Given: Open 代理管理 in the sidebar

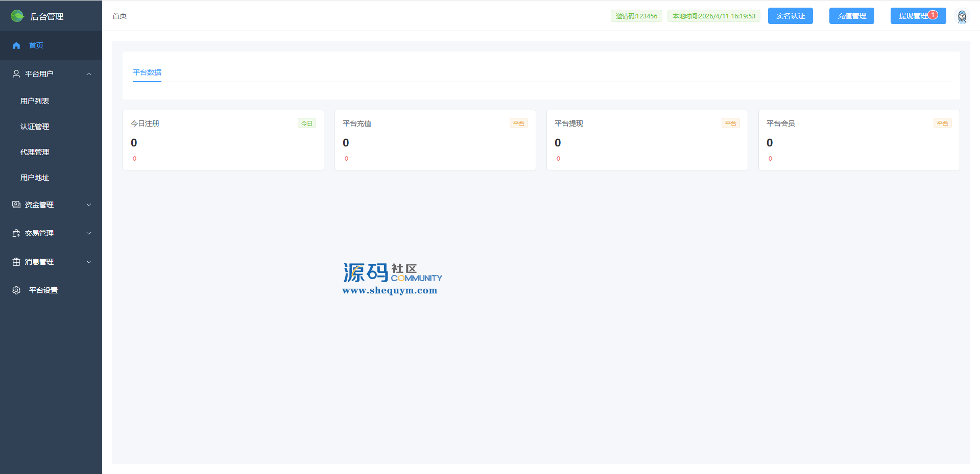Looking at the screenshot, I should pos(35,152).
